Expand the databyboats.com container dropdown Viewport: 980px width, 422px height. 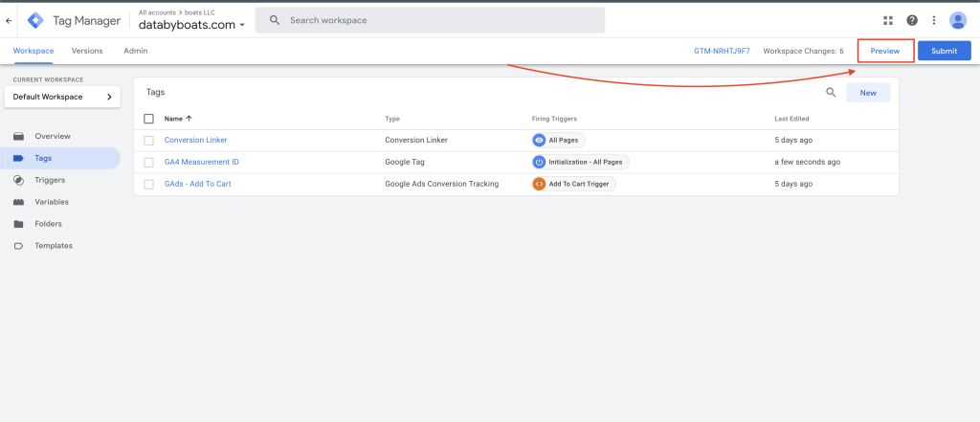(242, 26)
